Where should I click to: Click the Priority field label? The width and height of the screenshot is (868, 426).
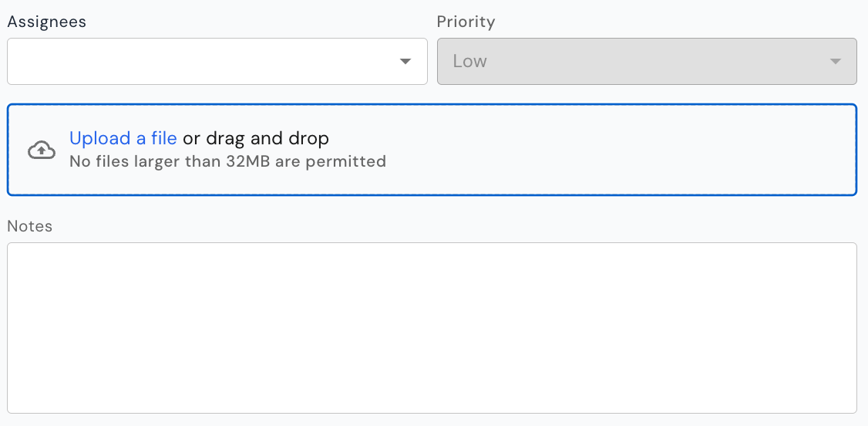click(466, 22)
